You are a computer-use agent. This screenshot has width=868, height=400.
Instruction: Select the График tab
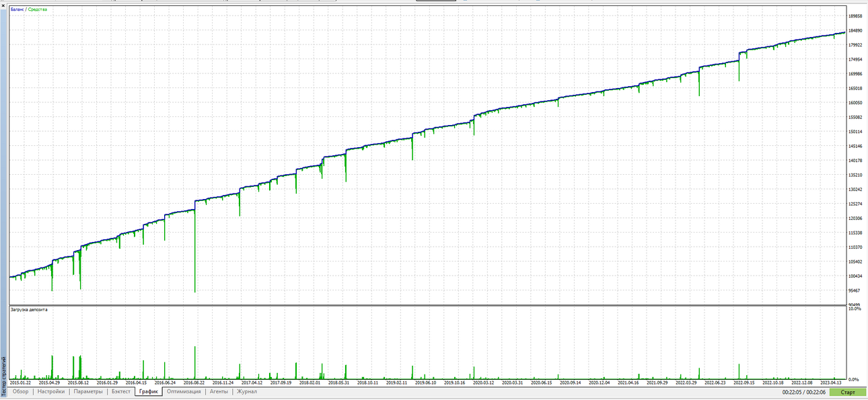149,391
